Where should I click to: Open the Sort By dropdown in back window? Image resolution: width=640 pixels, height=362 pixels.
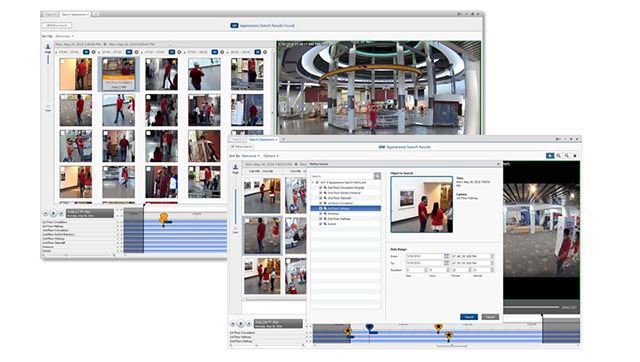point(64,36)
